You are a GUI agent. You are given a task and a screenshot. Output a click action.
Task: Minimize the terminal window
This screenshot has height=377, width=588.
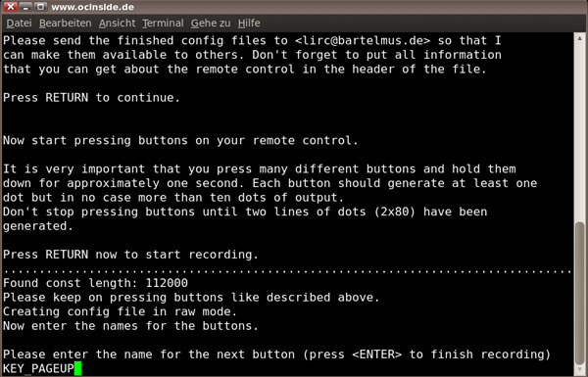click(x=25, y=7)
